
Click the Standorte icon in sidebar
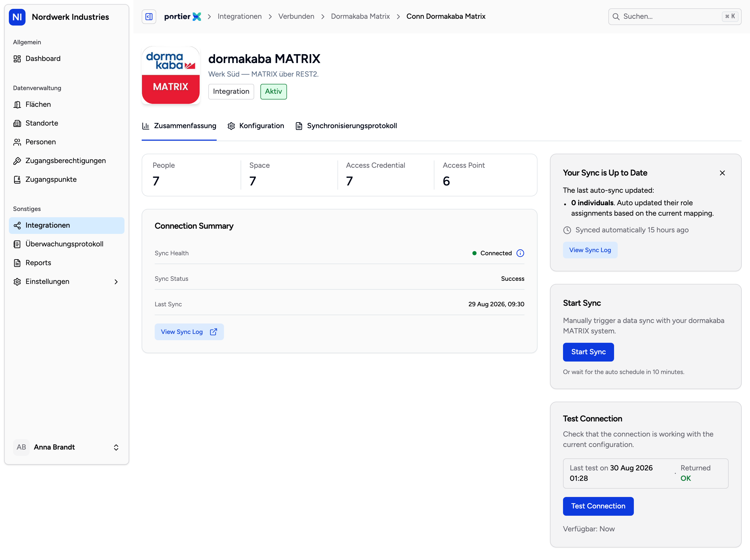(x=17, y=123)
